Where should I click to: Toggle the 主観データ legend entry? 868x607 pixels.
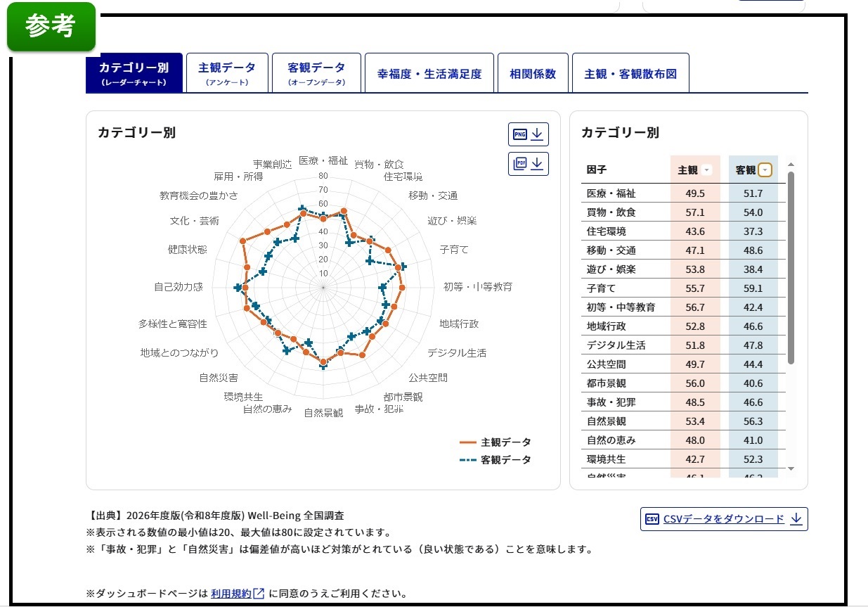click(495, 442)
